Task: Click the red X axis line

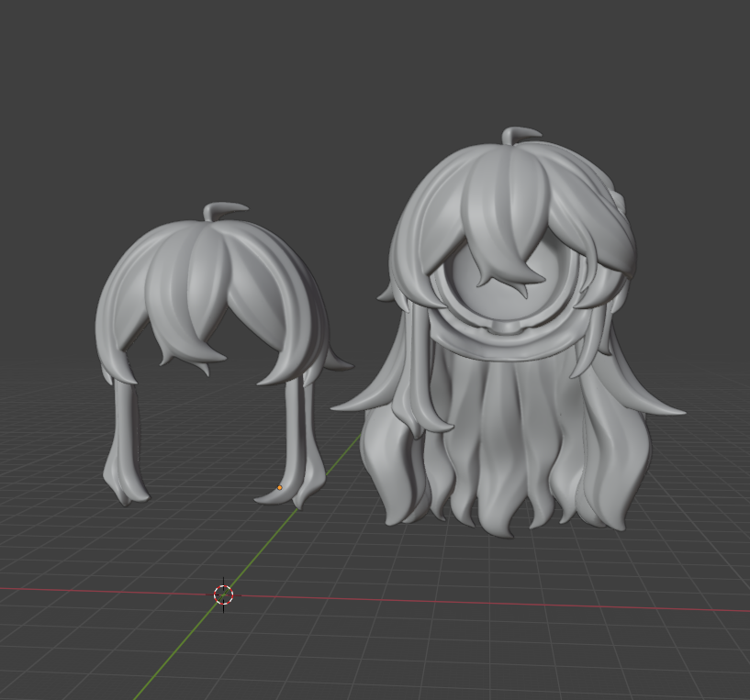Action: [x=551, y=602]
